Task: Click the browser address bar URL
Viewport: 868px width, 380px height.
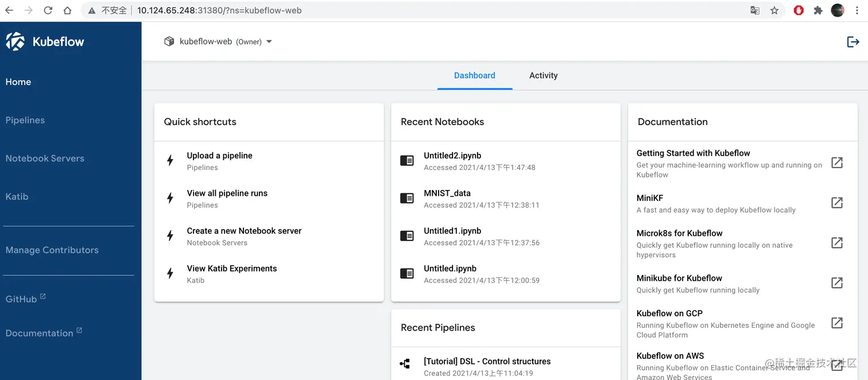Action: [219, 10]
